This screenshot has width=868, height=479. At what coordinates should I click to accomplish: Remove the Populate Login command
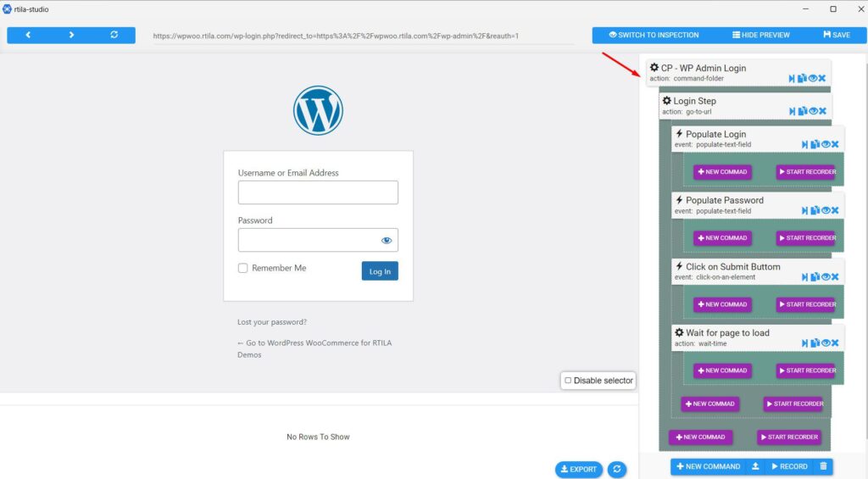tap(835, 144)
